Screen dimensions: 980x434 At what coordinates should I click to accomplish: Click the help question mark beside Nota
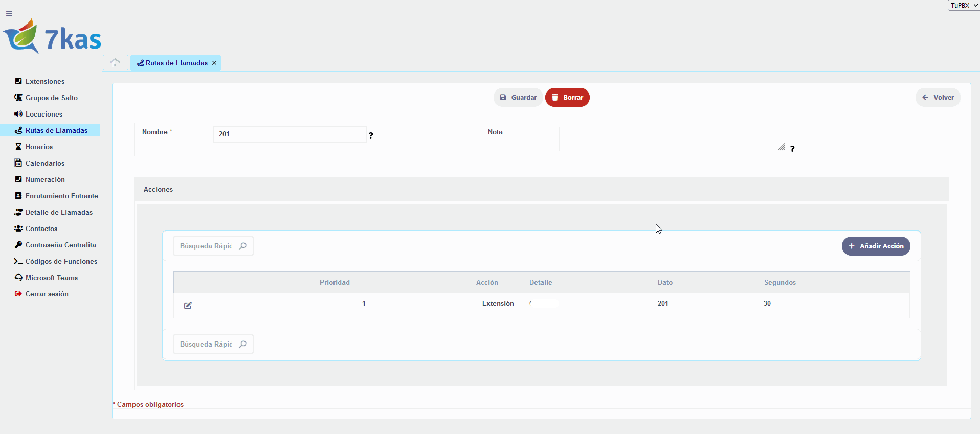[x=792, y=149]
